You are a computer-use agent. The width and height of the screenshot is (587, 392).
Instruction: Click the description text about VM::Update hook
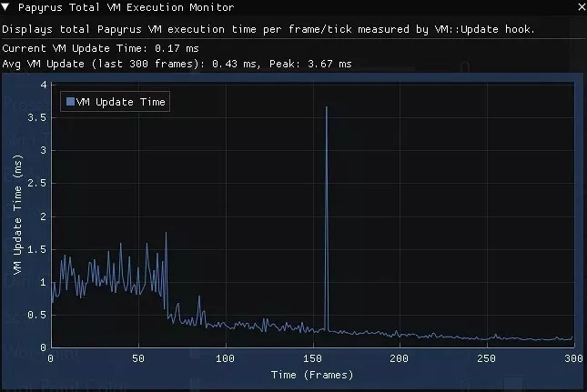click(x=268, y=29)
